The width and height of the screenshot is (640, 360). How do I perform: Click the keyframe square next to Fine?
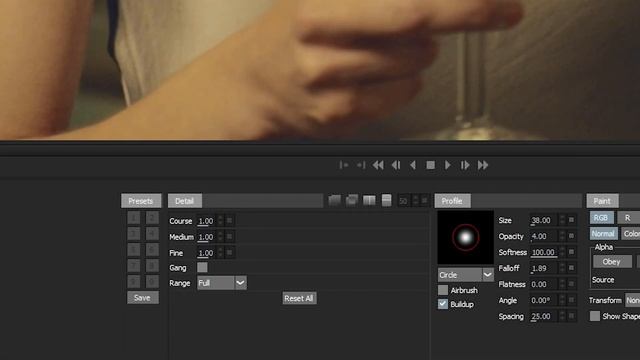click(x=229, y=253)
